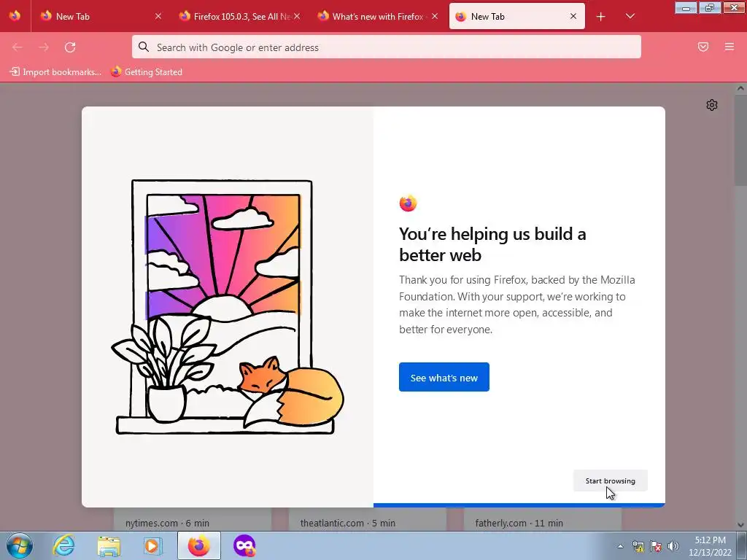This screenshot has height=560, width=747.
Task: Open the Firefox View pinned tab
Action: 15,16
